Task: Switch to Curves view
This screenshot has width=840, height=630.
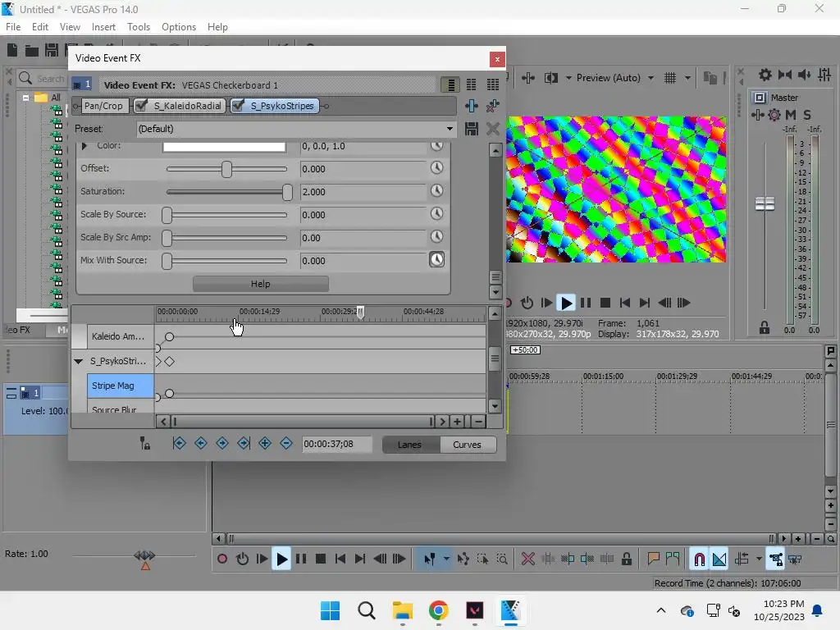Action: coord(467,445)
